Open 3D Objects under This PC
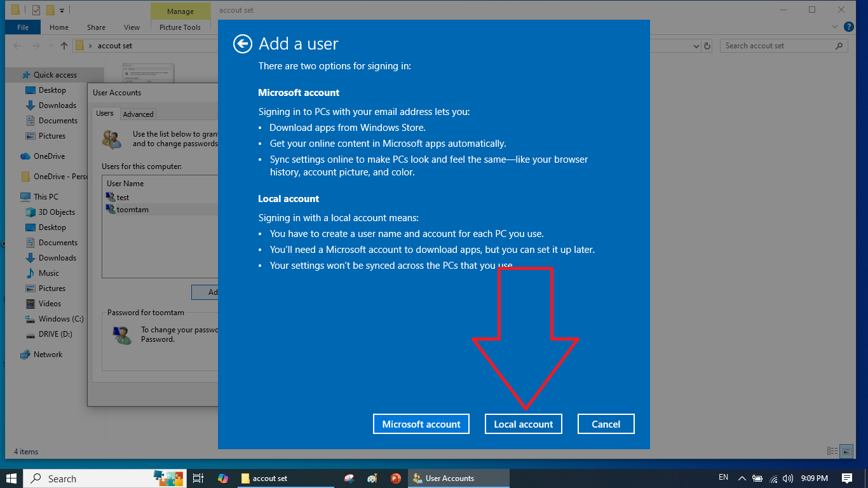The image size is (868, 488). (x=57, y=212)
